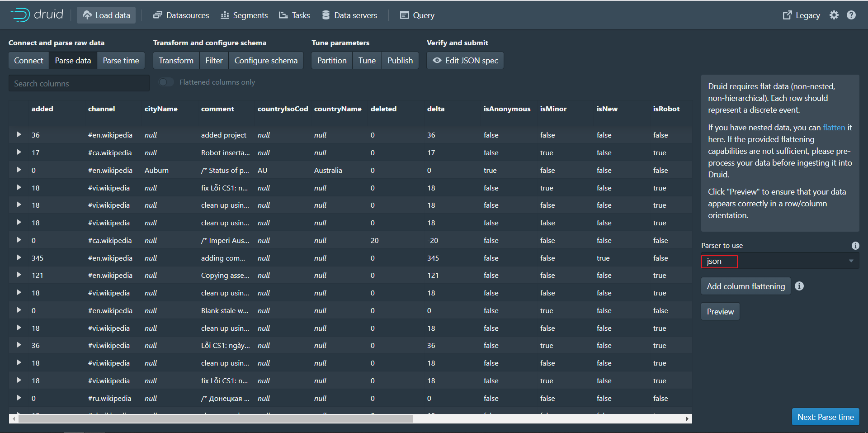Follow the flatten link in help text
The height and width of the screenshot is (433, 868).
[834, 128]
